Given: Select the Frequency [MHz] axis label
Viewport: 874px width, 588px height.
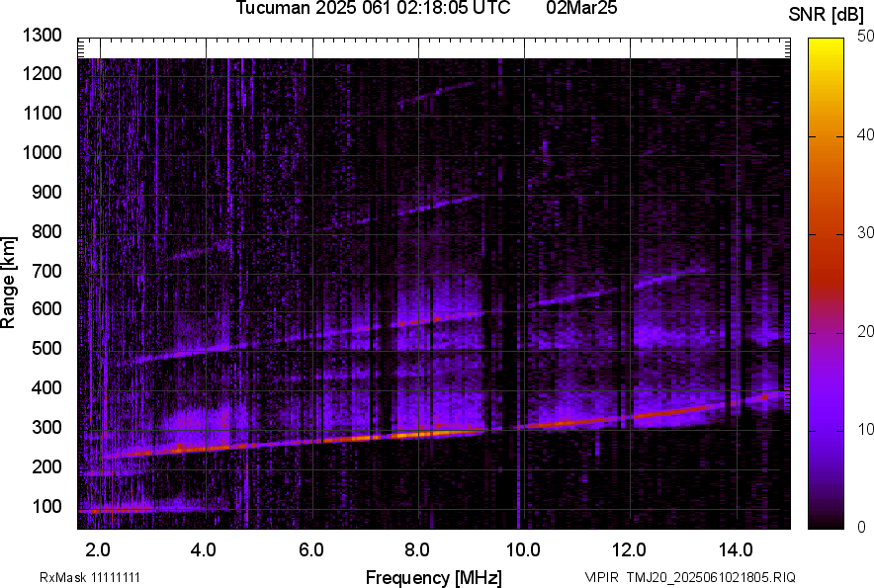Looking at the screenshot, I should point(433,577).
